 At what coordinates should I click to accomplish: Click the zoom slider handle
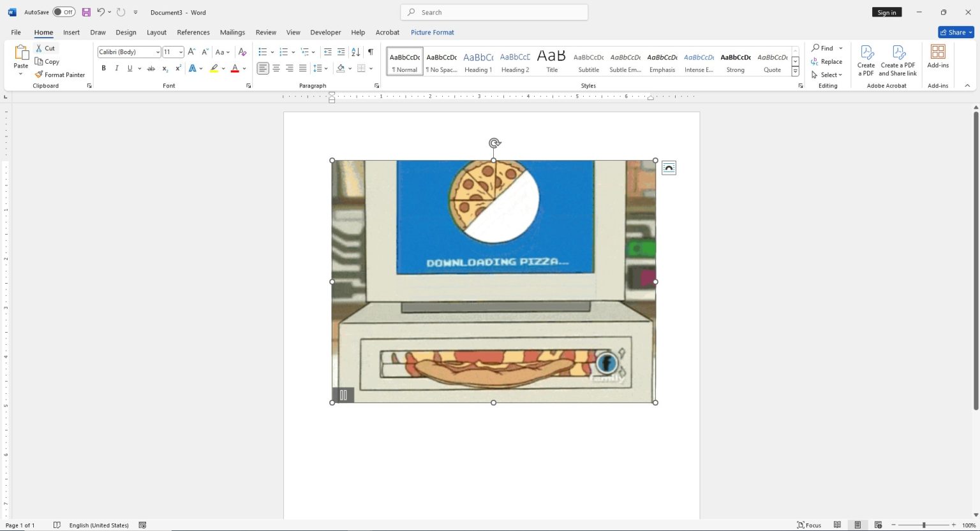(x=924, y=525)
